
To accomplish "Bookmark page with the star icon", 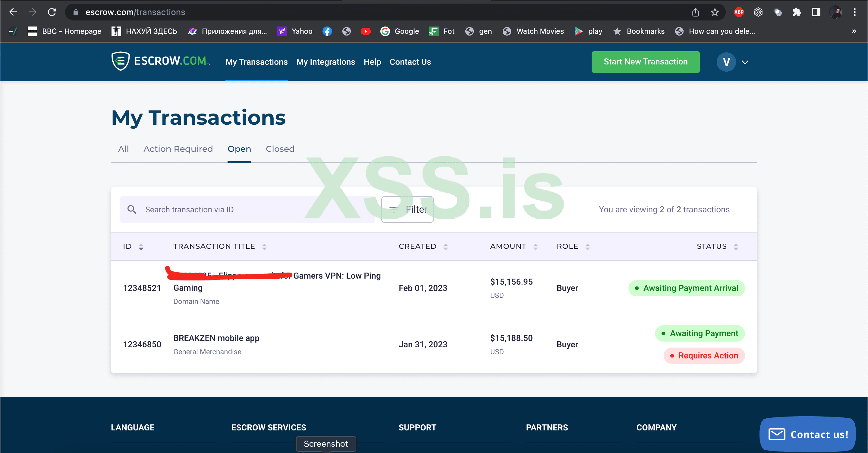I will [x=714, y=12].
